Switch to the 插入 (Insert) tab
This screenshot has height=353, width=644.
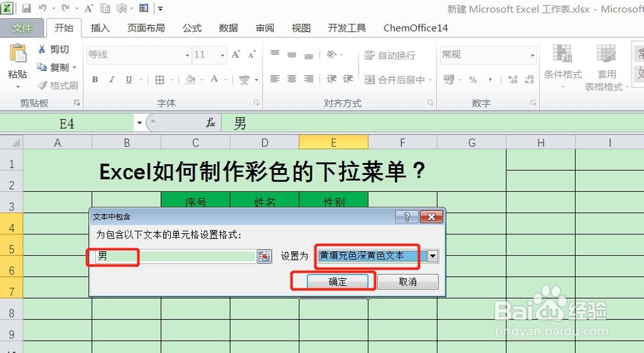(100, 28)
